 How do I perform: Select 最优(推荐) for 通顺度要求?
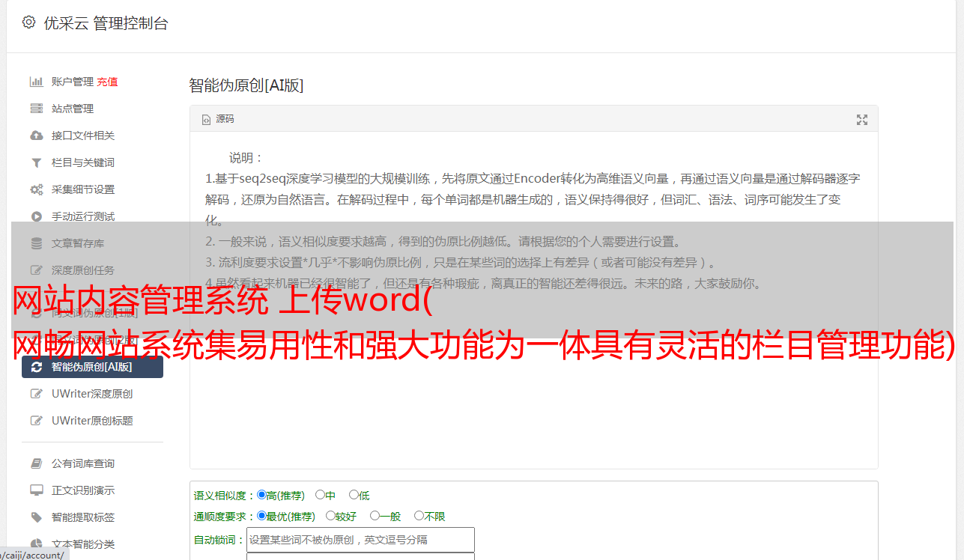261,516
